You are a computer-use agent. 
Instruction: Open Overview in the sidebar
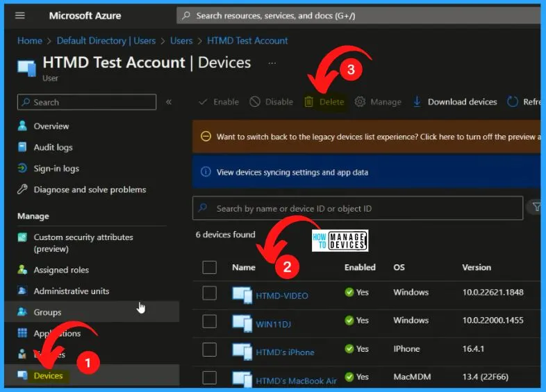coord(51,126)
